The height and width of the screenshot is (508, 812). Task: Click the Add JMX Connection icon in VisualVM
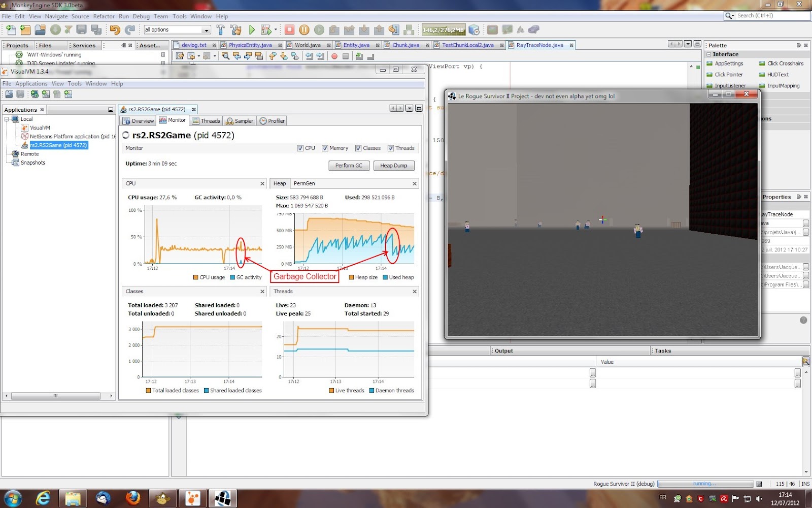[46, 94]
